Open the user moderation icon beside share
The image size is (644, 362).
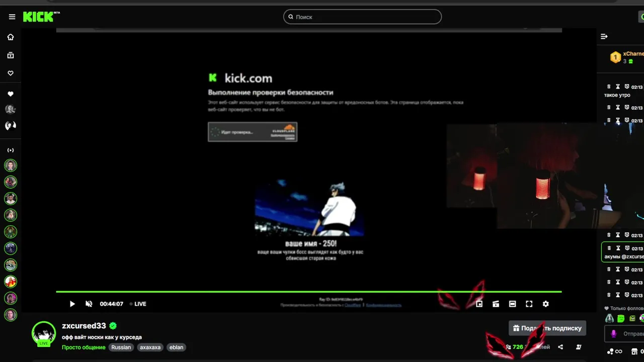tap(579, 347)
